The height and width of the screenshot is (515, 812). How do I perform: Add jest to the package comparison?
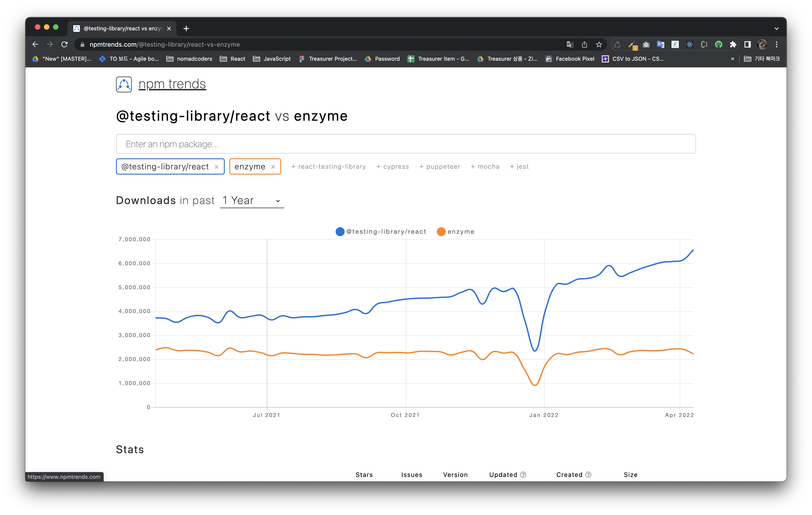pyautogui.click(x=519, y=166)
